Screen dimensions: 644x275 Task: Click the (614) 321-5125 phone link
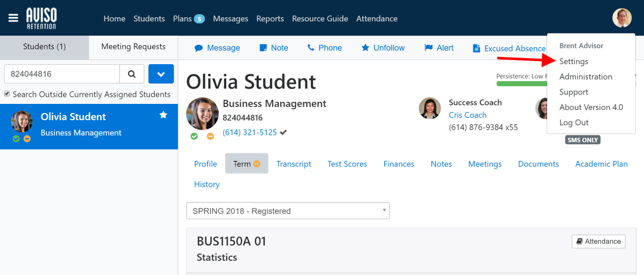250,132
